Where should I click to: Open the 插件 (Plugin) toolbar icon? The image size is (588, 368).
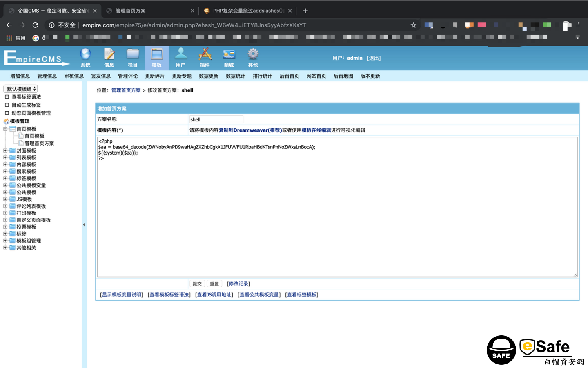click(x=205, y=58)
